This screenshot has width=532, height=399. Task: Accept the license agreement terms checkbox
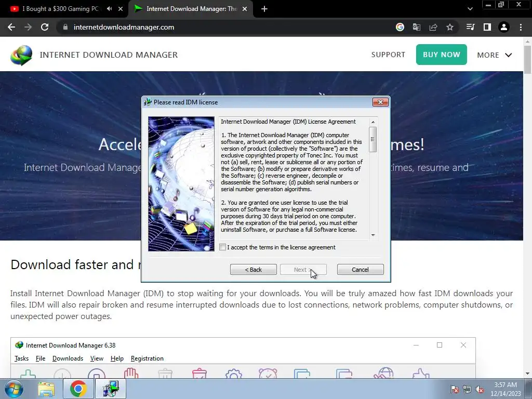click(x=222, y=247)
